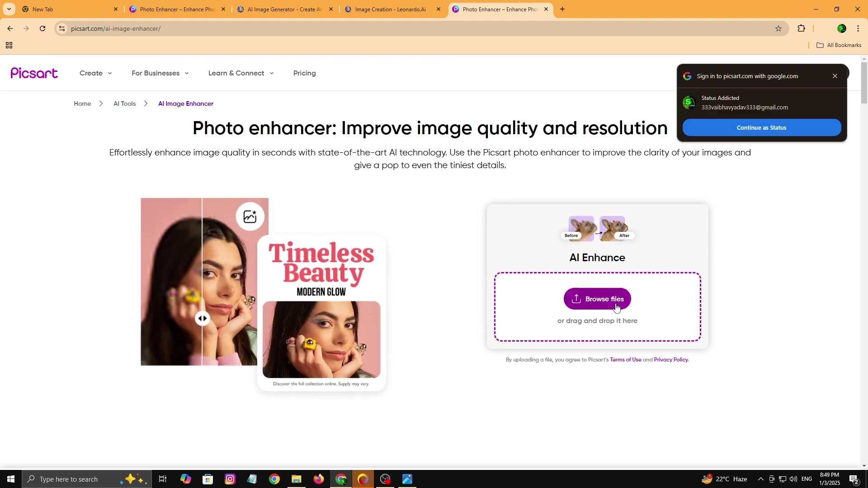Open Firefox from the taskbar

[319, 479]
